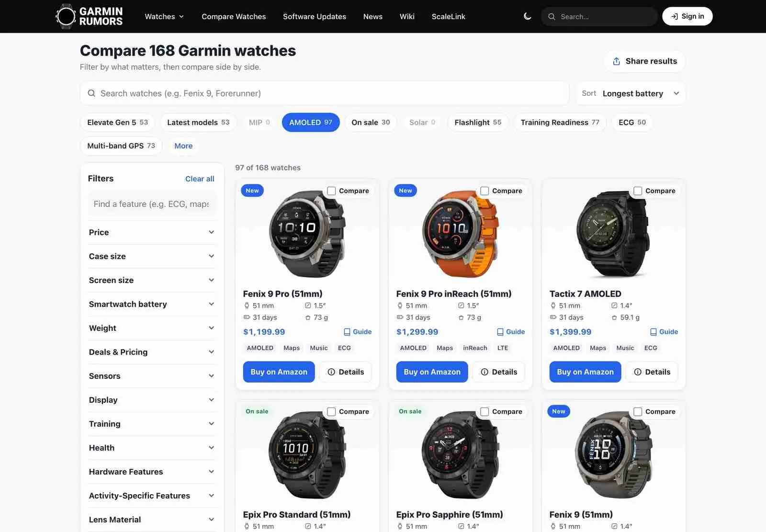766x532 pixels.
Task: Select the Flashlight filter chip
Action: pyautogui.click(x=478, y=122)
